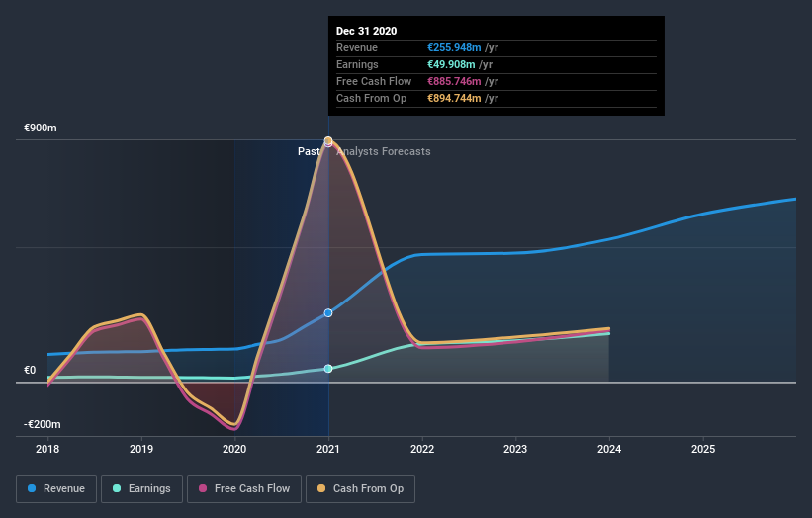Click the 'Cash From Op' row label in tooltip
Screen dimensions: 812x518
tap(371, 98)
